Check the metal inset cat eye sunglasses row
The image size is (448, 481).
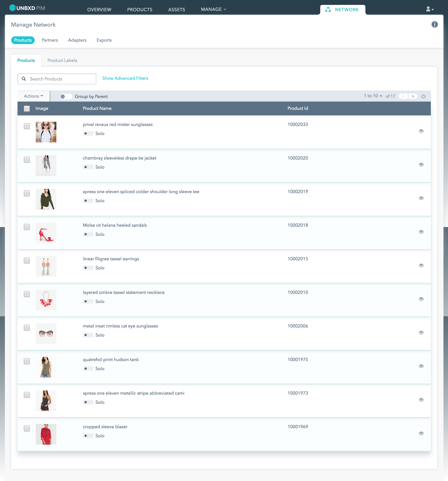click(x=27, y=328)
